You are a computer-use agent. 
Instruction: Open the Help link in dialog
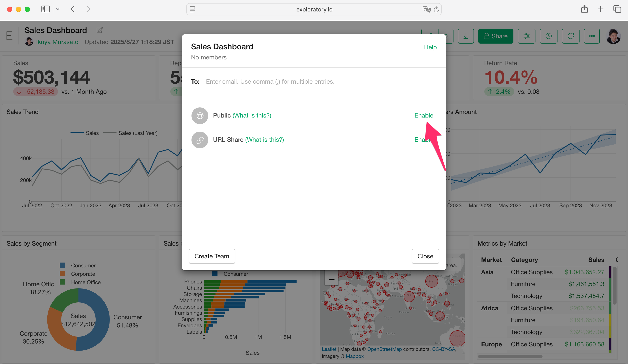430,47
